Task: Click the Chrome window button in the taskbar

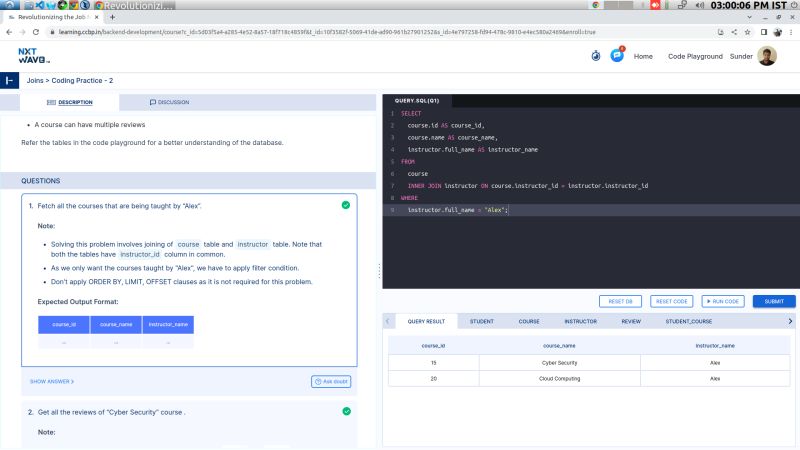Action: [135, 5]
